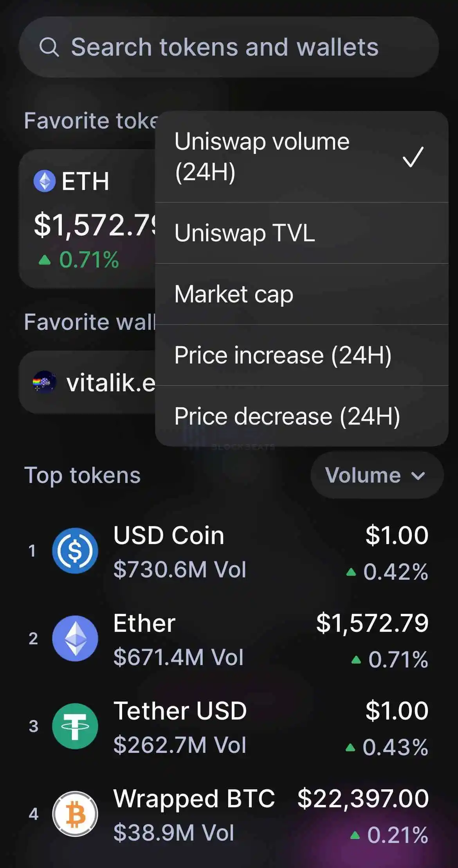458x868 pixels.
Task: Tap the USD Coin token logo
Action: coord(75,550)
